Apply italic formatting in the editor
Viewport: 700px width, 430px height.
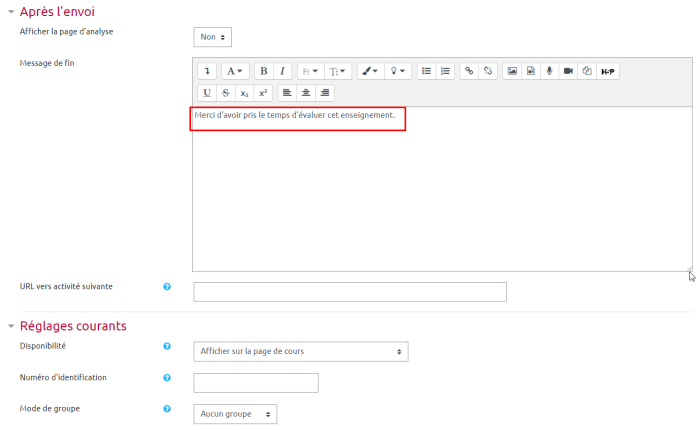[x=282, y=71]
